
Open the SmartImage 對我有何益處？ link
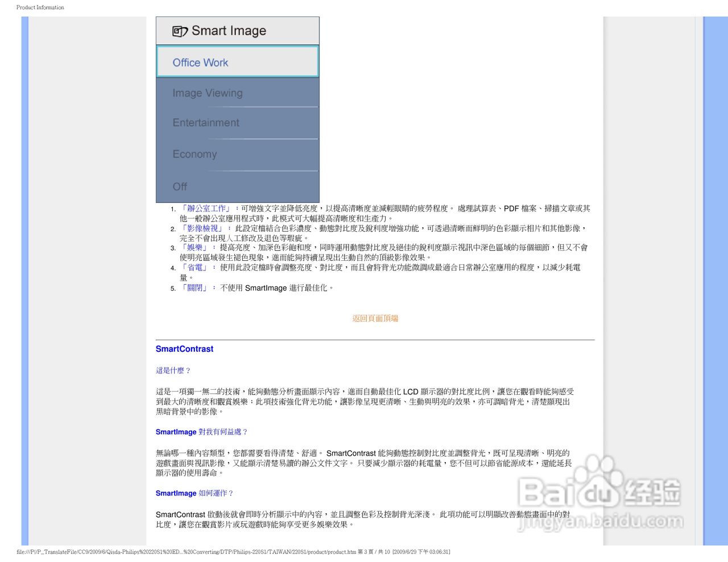tap(201, 432)
